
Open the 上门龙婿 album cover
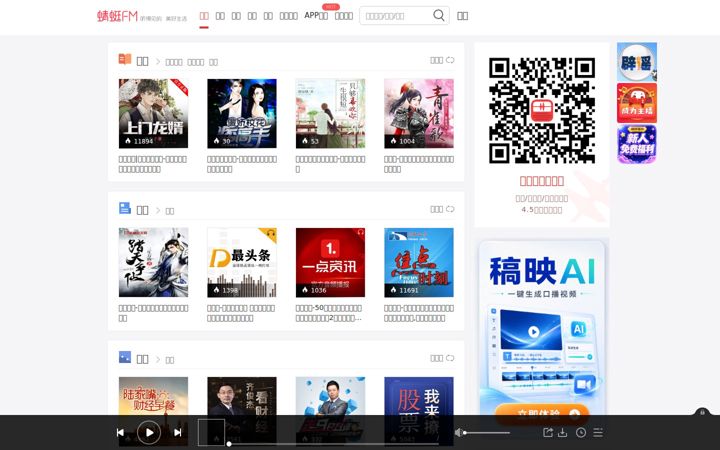pos(153,113)
